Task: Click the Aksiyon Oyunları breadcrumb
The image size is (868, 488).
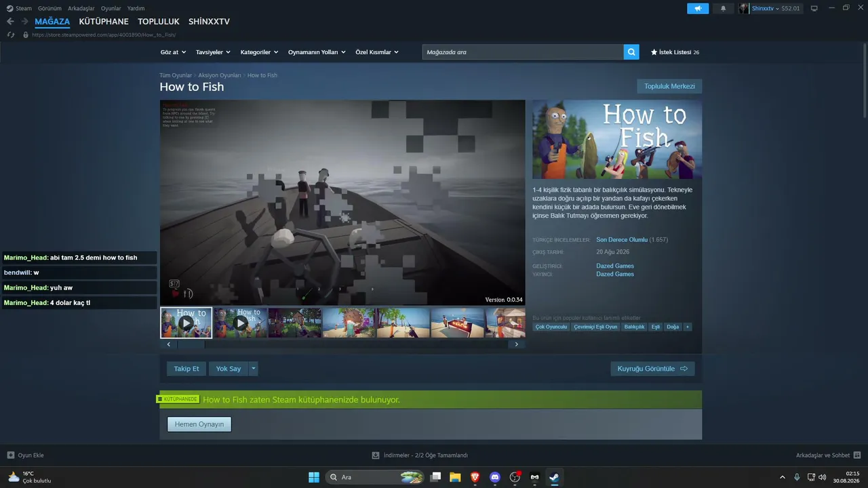Action: [x=220, y=75]
